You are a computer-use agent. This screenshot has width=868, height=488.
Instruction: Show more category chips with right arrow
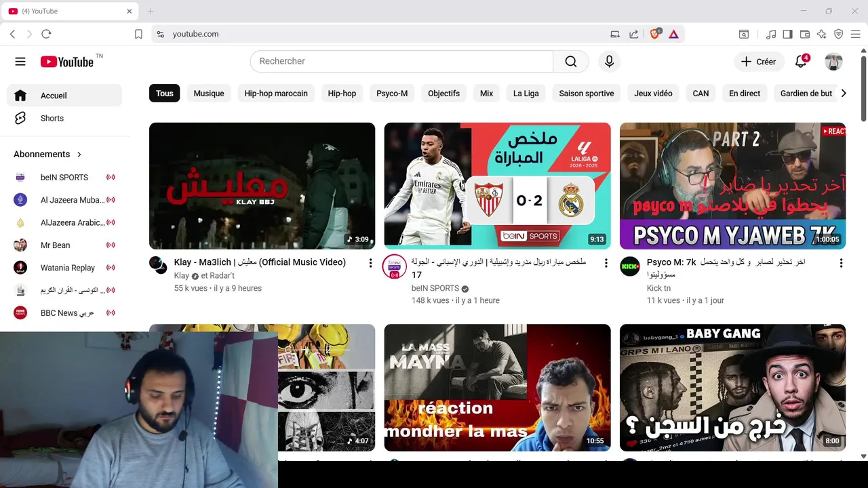coord(844,94)
